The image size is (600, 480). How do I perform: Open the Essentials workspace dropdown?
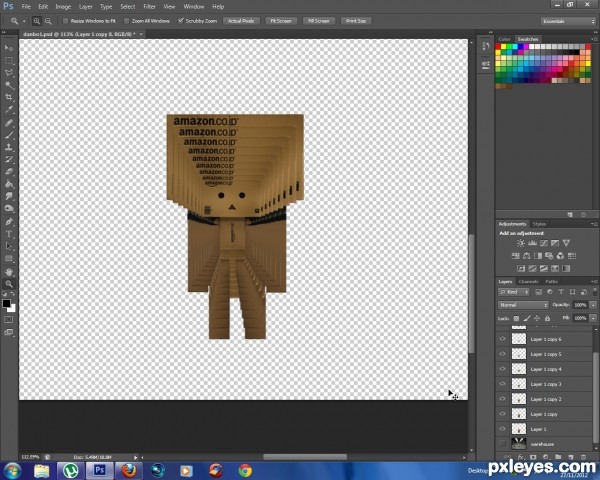click(x=568, y=21)
